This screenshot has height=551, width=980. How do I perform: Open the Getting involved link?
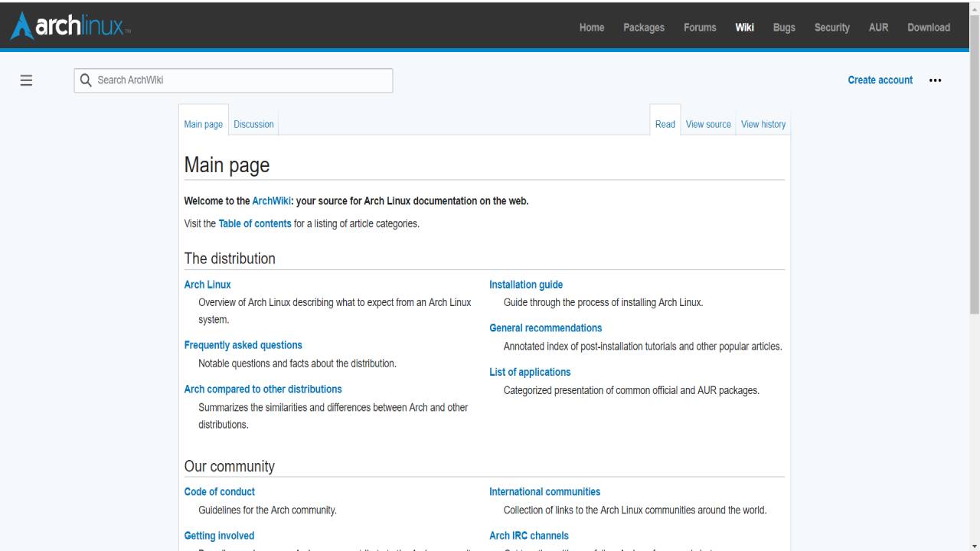[219, 536]
